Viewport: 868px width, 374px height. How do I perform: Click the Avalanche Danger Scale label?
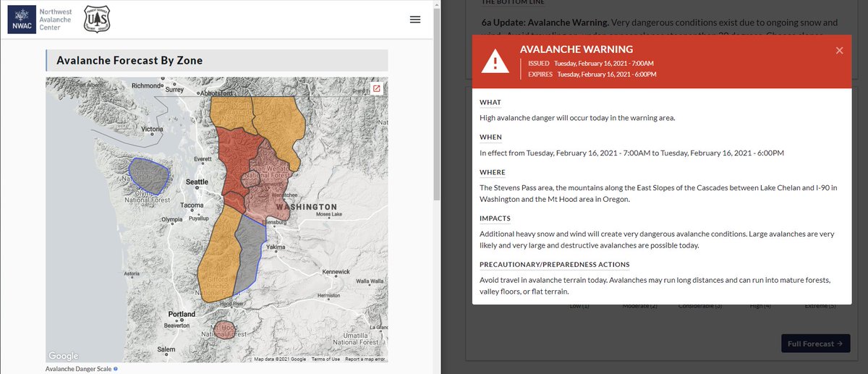(78, 369)
